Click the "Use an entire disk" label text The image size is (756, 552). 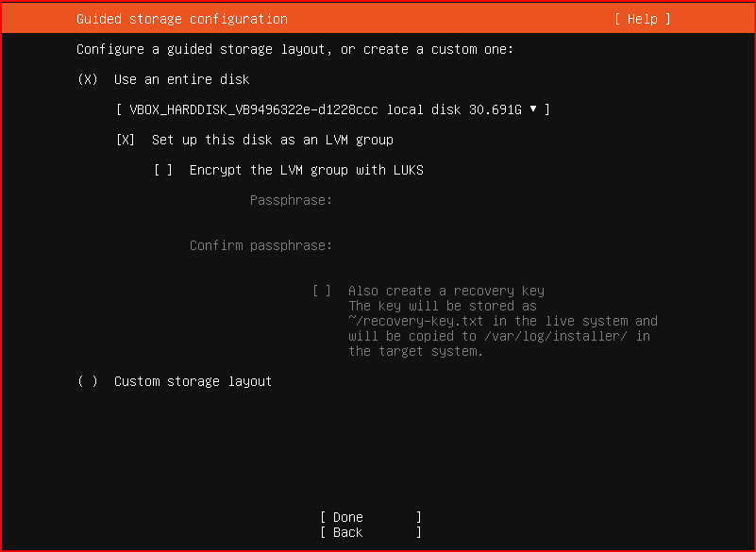coord(182,79)
